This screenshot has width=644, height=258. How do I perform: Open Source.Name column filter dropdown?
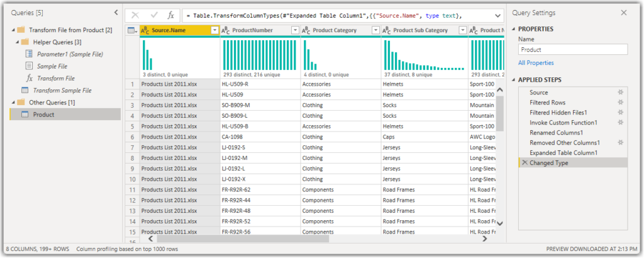pos(214,30)
